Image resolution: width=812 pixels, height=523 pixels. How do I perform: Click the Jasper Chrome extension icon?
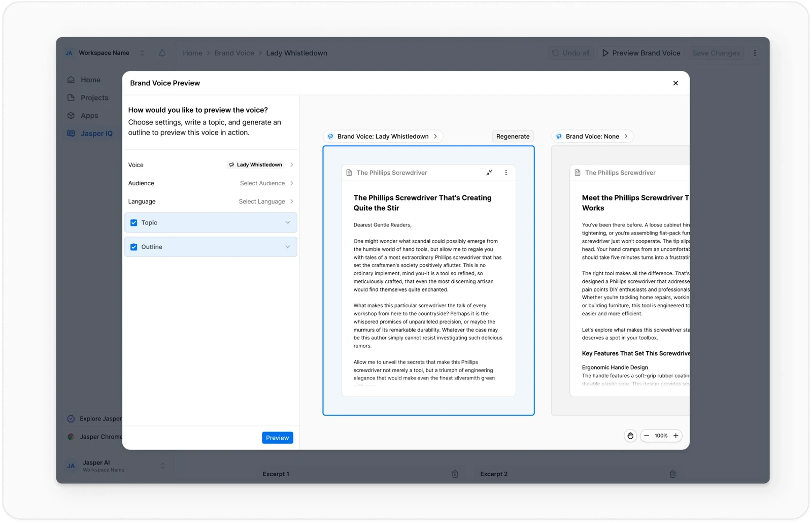pyautogui.click(x=71, y=437)
